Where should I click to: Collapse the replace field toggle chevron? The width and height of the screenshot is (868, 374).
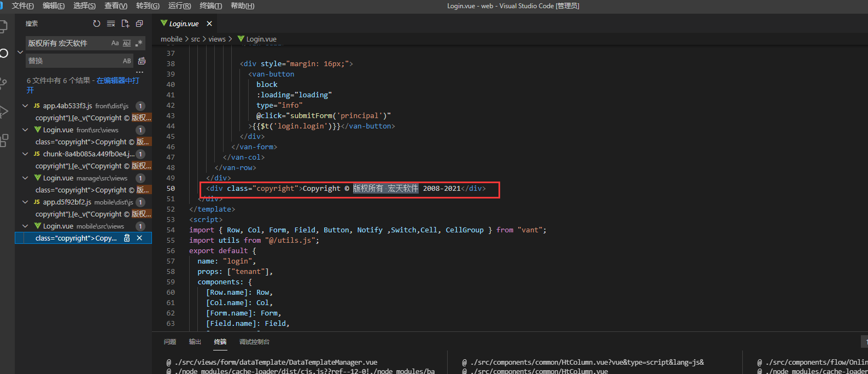[x=20, y=52]
